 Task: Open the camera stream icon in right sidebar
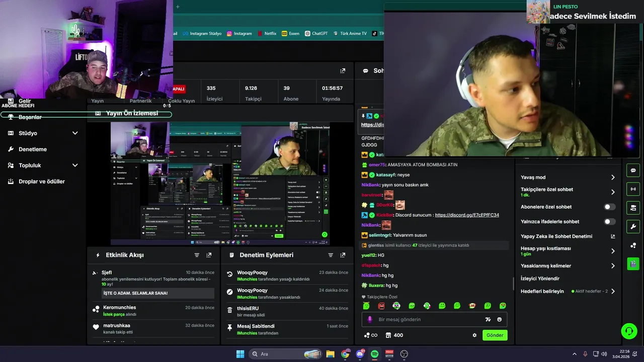633,208
